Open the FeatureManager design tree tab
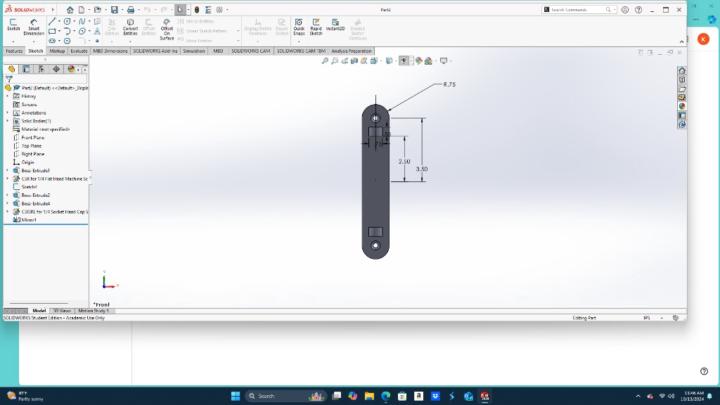 11,69
